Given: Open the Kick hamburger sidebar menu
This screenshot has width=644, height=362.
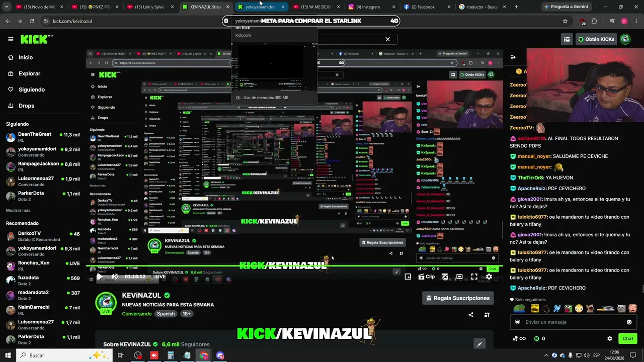Looking at the screenshot, I should (11, 39).
